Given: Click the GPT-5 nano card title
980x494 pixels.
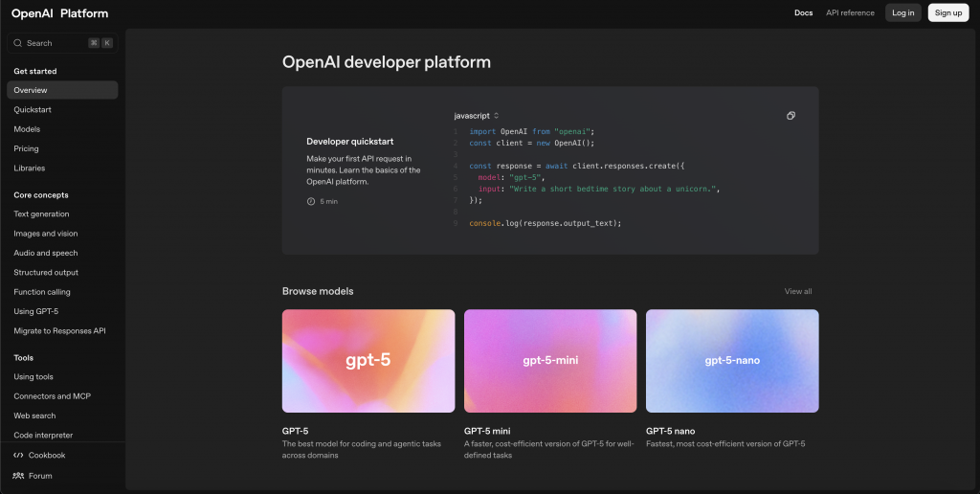Looking at the screenshot, I should coord(670,431).
